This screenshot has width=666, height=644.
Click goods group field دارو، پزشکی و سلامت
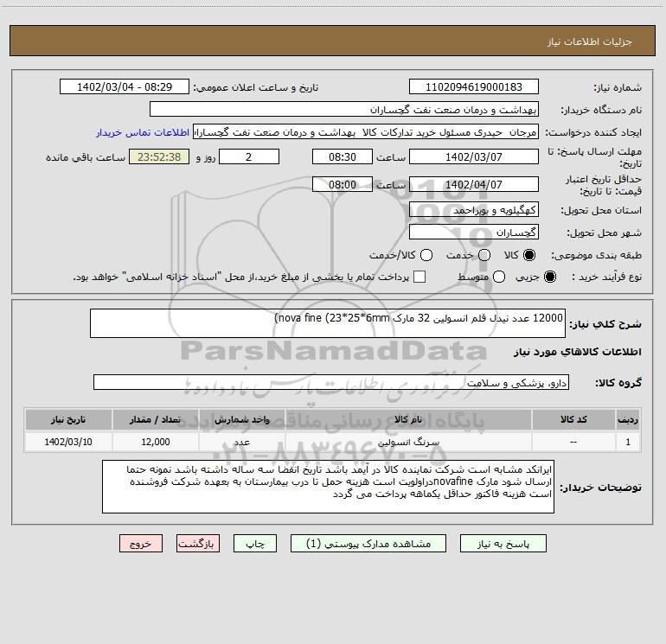pos(331,382)
